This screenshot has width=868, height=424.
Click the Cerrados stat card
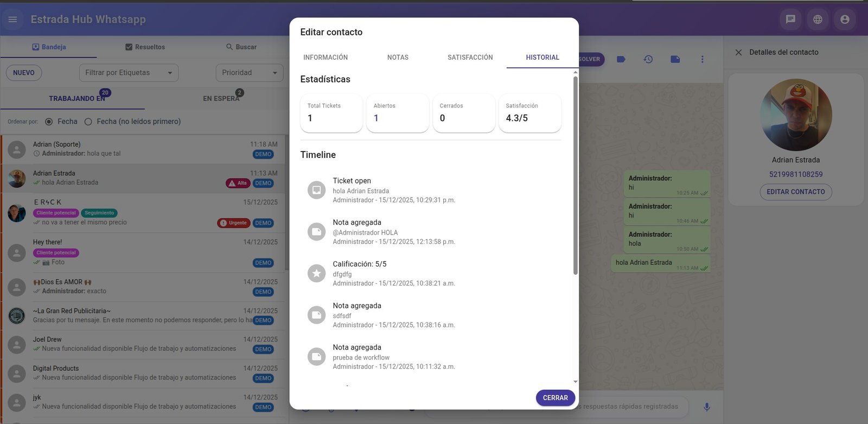[464, 113]
